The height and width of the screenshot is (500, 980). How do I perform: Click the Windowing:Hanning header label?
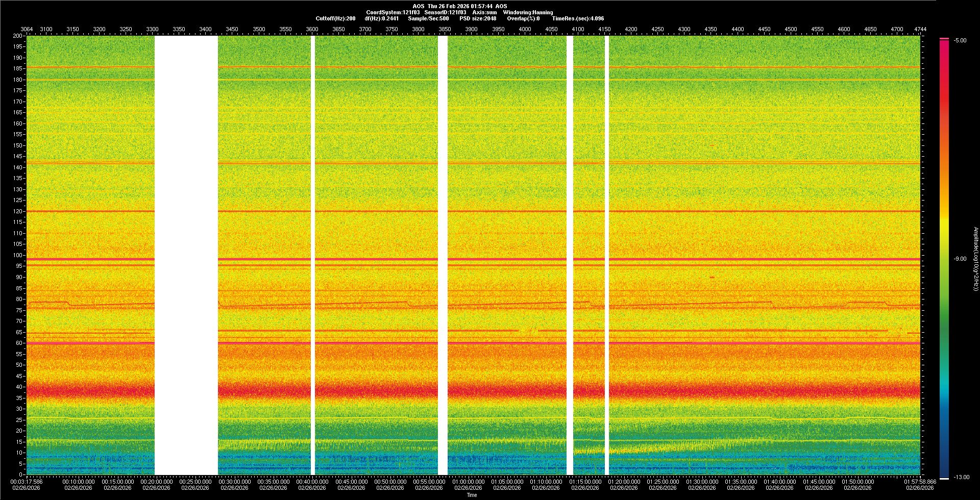click(528, 12)
